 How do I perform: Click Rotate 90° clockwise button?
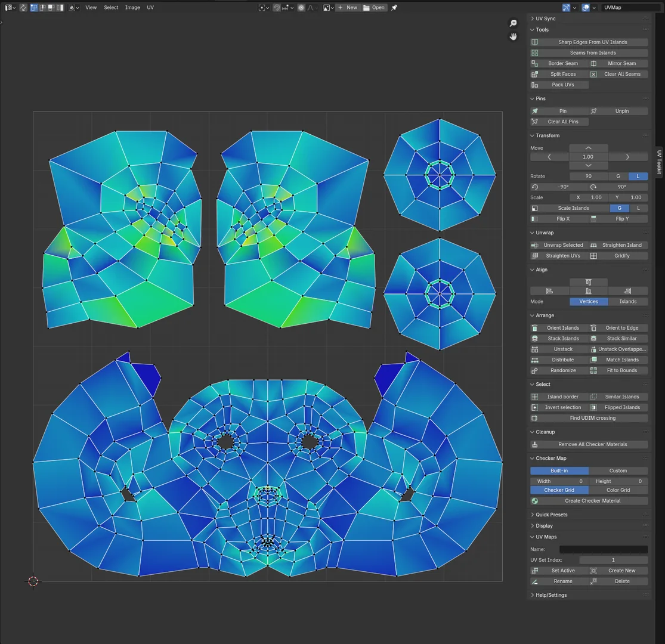(x=618, y=187)
